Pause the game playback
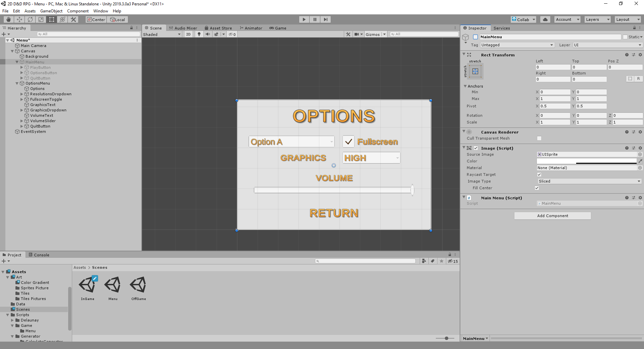644x349 pixels. click(315, 19)
